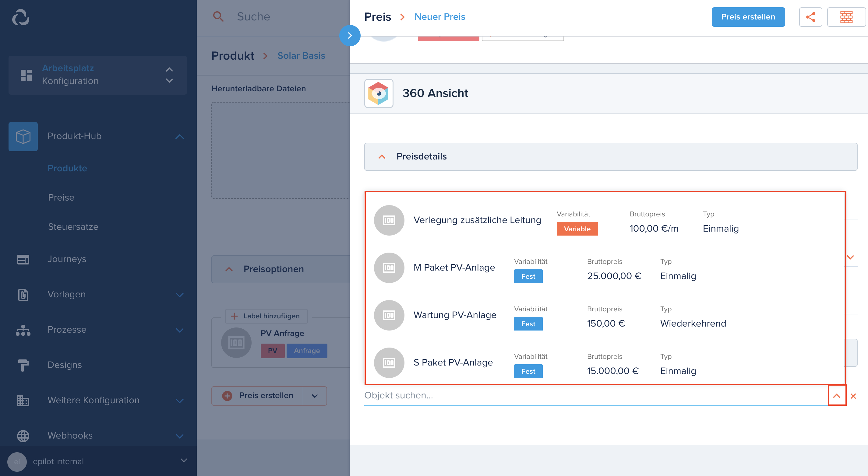The width and height of the screenshot is (868, 476).
Task: Open Preis erstellen split-button dropdown arrow
Action: point(315,396)
